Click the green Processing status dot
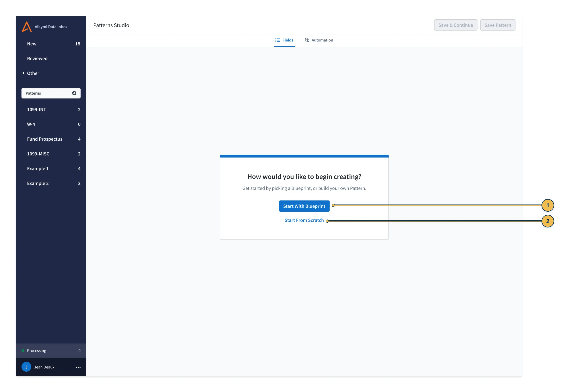 23,350
